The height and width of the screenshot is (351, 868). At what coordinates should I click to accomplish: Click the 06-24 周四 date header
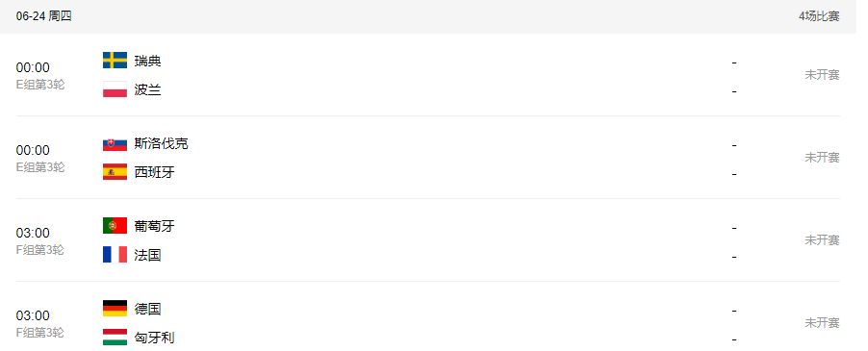tap(43, 16)
